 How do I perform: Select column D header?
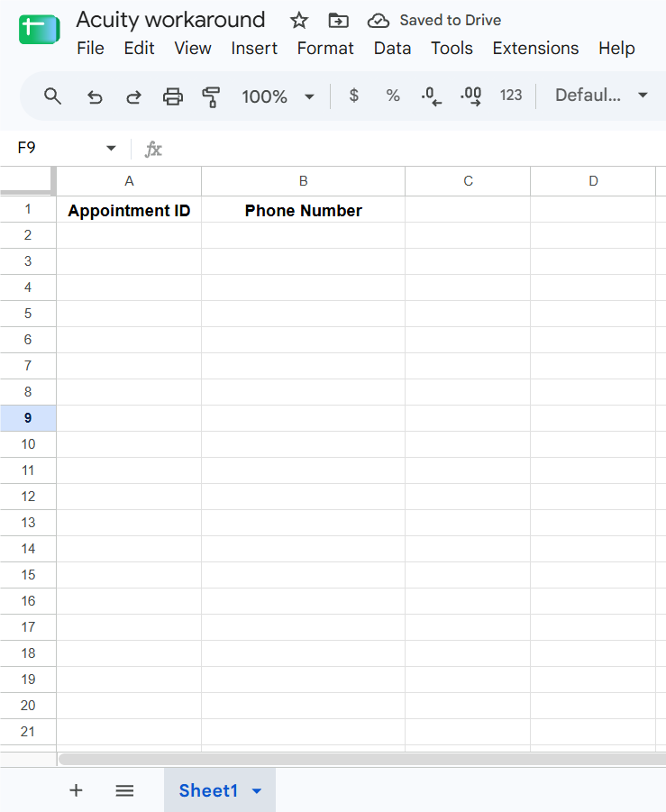coord(594,181)
